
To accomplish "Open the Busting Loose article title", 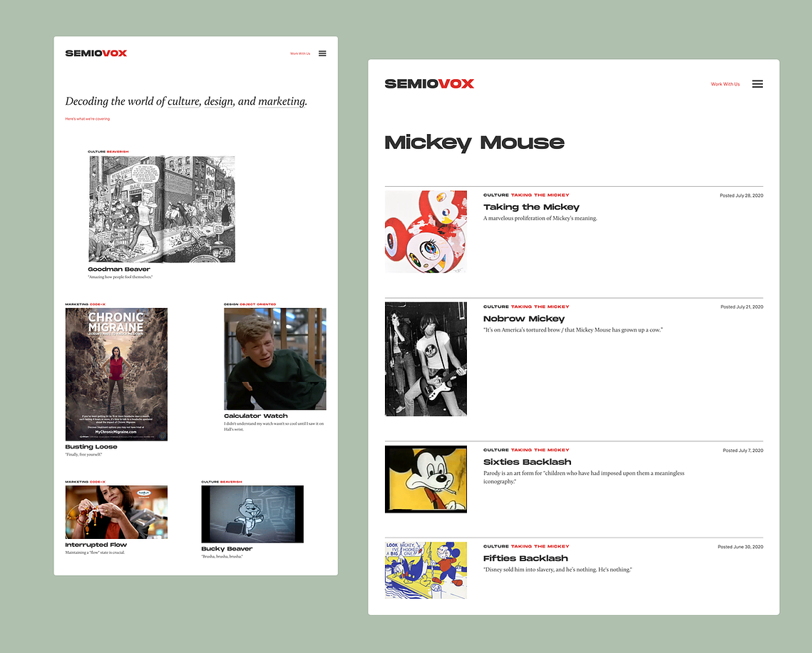I will [91, 447].
